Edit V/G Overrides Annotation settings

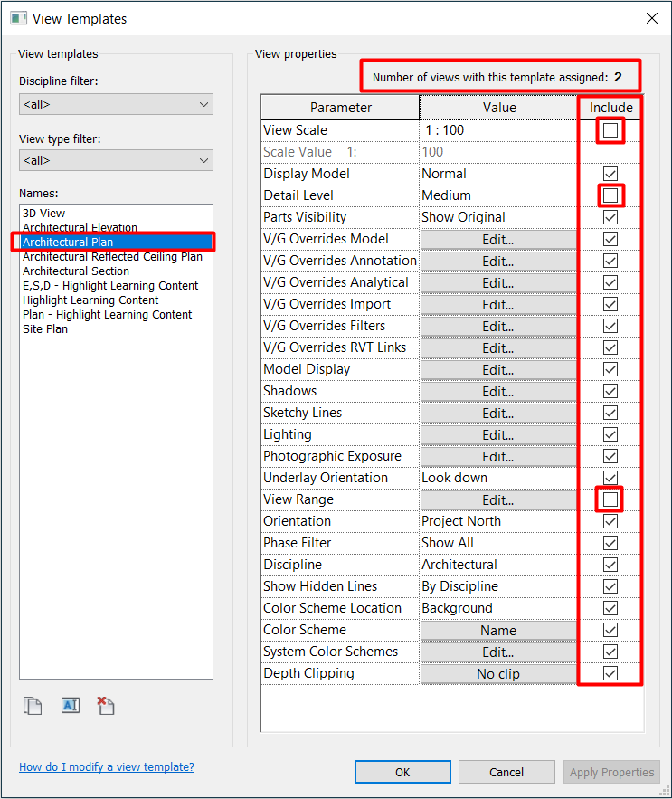498,262
